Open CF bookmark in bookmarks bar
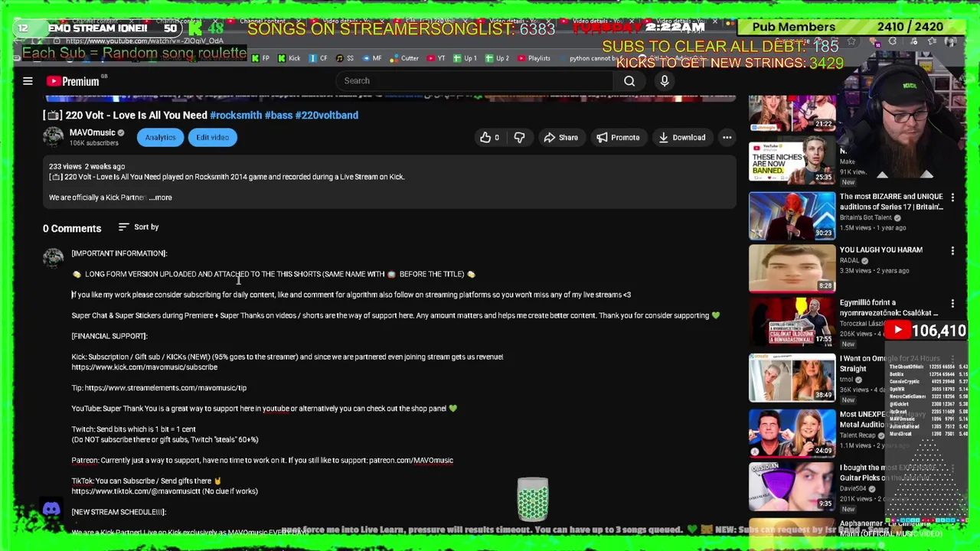The height and width of the screenshot is (551, 980). pos(318,58)
